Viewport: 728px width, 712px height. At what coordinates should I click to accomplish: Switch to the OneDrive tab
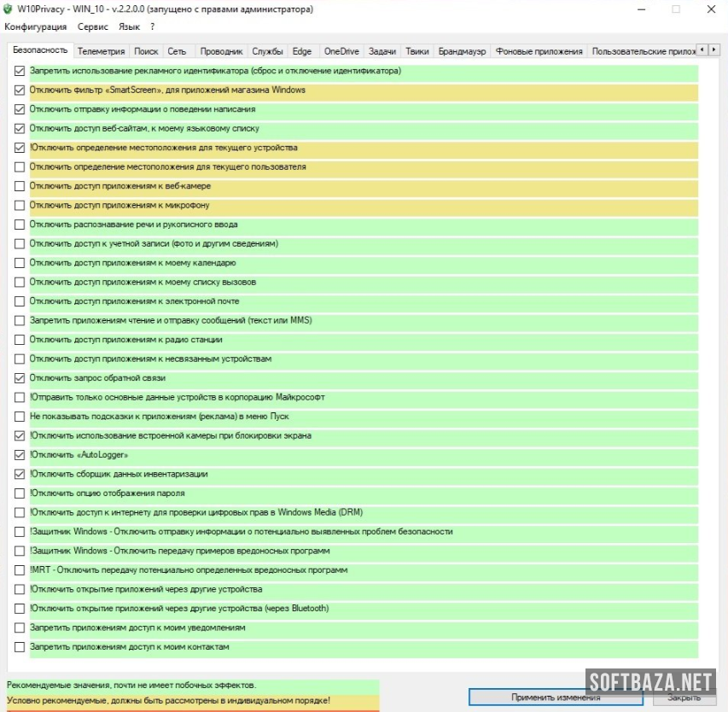341,51
